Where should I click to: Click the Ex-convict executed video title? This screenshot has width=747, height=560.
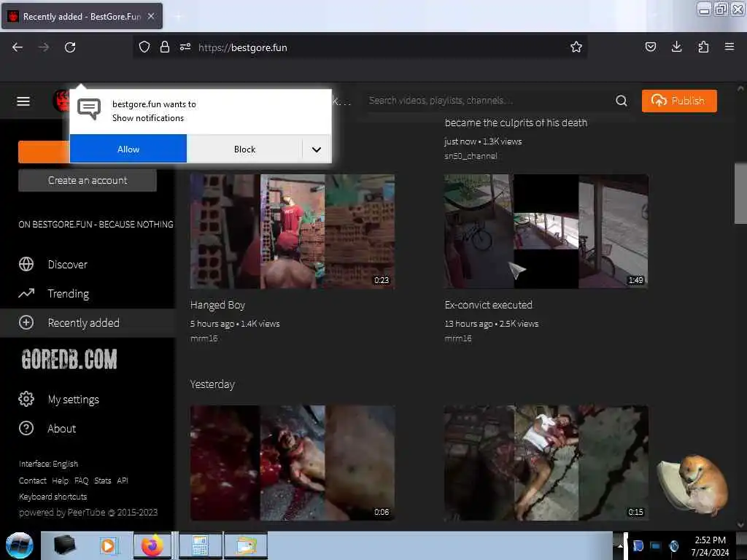pyautogui.click(x=488, y=305)
